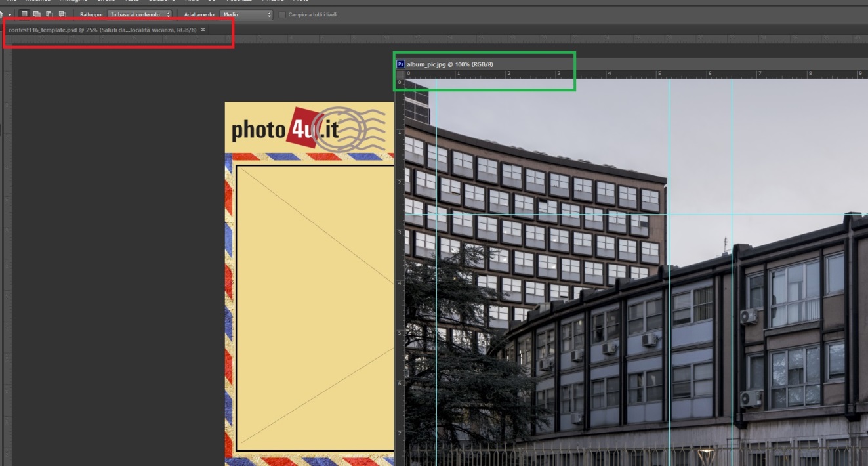Enable the 'Campiona tutti i livelli' checkbox
This screenshot has width=868, height=466.
click(x=282, y=14)
